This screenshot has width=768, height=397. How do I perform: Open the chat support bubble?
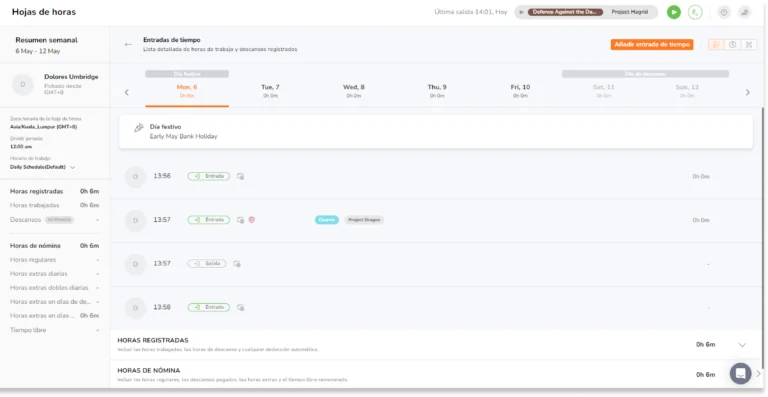741,374
